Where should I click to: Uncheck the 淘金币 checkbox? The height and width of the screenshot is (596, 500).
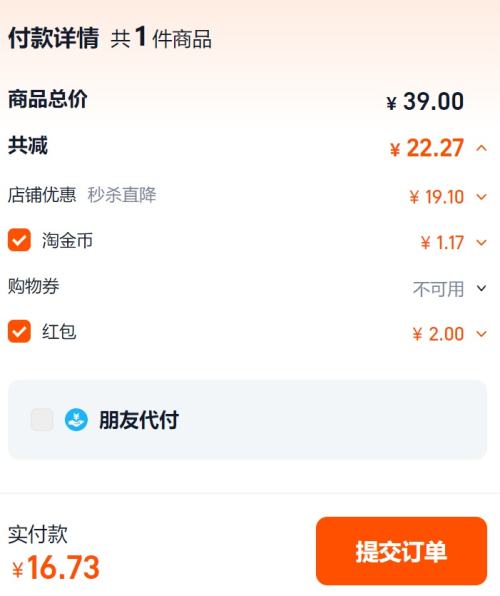[x=19, y=240]
